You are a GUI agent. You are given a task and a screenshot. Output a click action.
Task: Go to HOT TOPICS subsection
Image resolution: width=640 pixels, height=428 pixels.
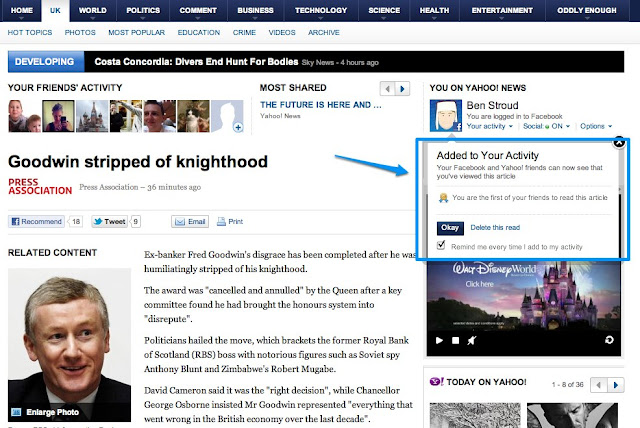click(x=30, y=32)
